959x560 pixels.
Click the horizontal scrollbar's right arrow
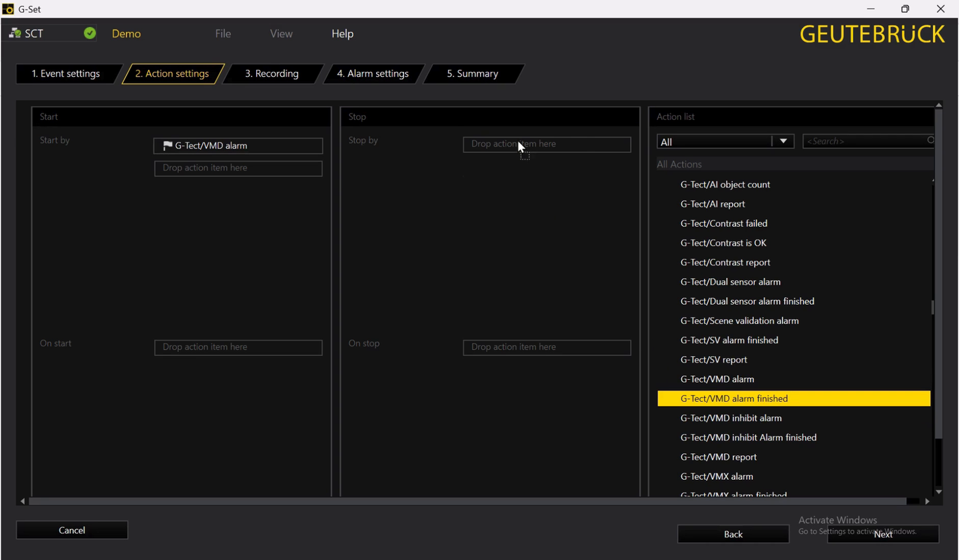pos(927,501)
